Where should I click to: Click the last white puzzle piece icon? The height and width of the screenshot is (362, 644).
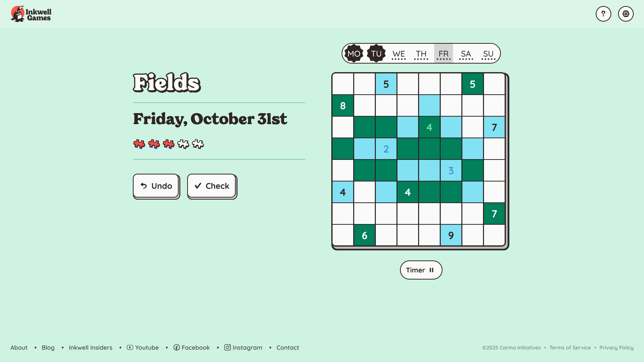pyautogui.click(x=198, y=144)
